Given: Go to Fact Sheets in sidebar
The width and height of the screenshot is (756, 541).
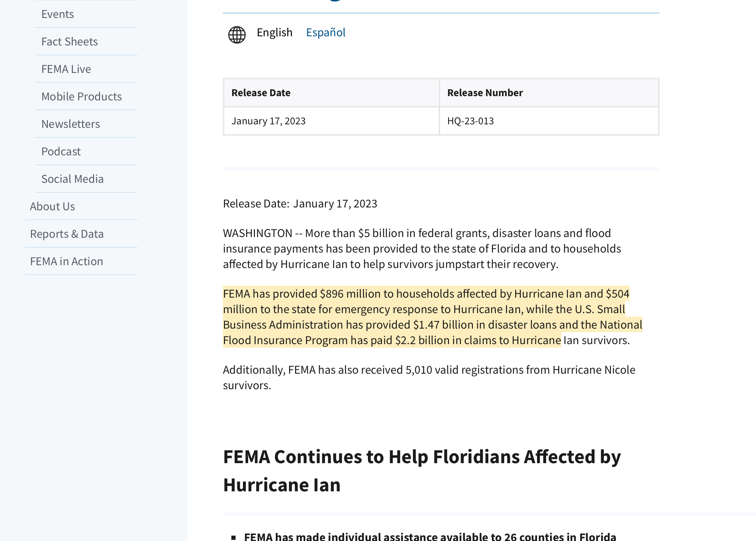Looking at the screenshot, I should 70,42.
